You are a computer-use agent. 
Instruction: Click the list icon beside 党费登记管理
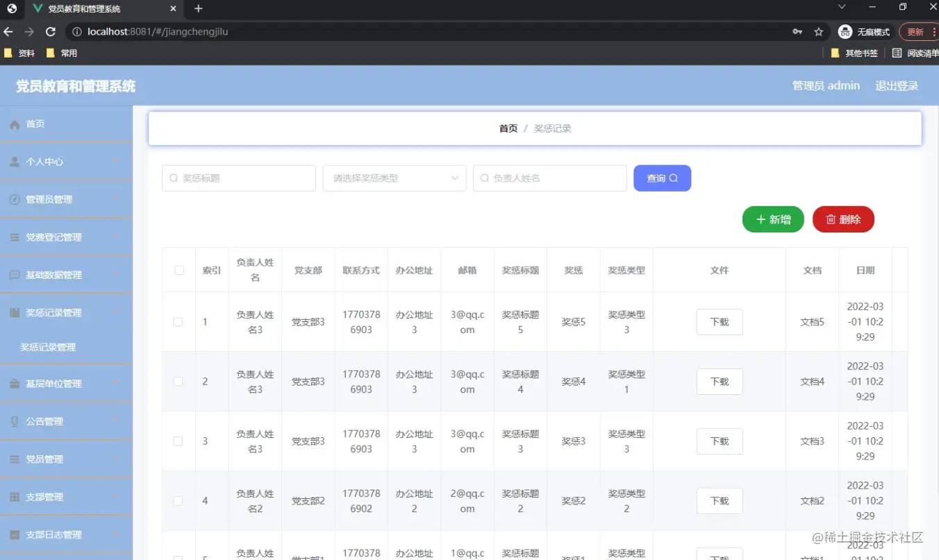(x=15, y=237)
